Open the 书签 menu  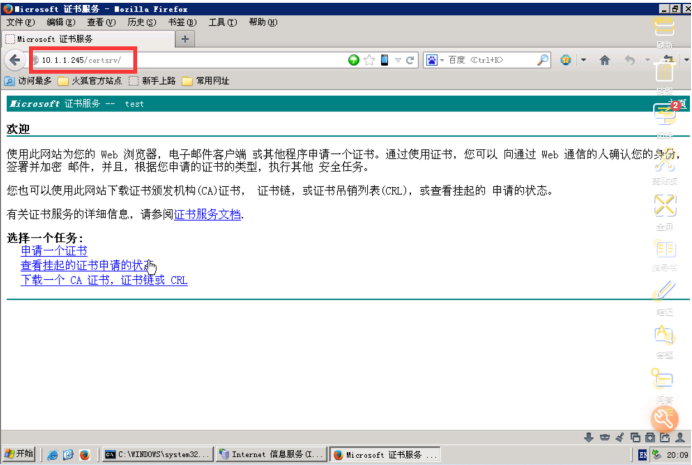tap(182, 22)
